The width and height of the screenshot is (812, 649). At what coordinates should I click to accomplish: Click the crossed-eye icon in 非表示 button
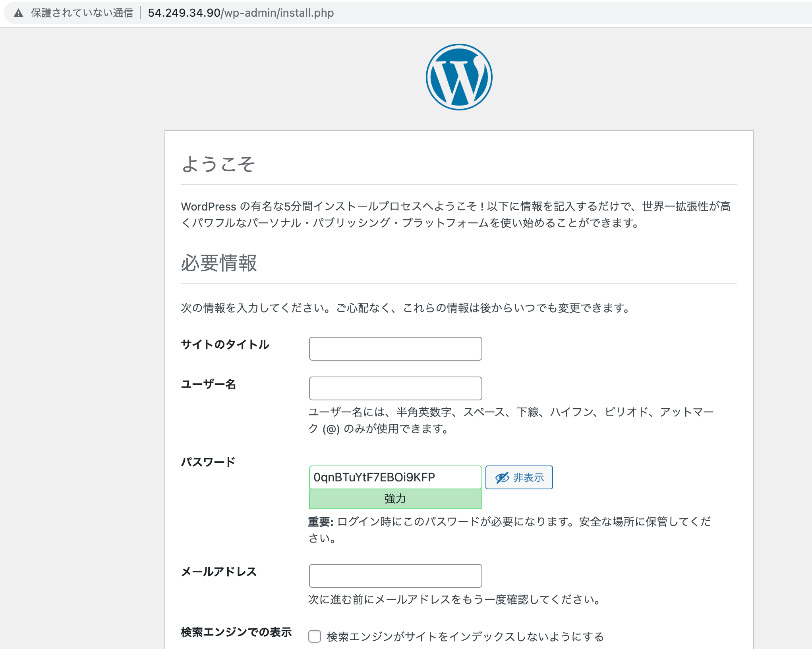[502, 477]
